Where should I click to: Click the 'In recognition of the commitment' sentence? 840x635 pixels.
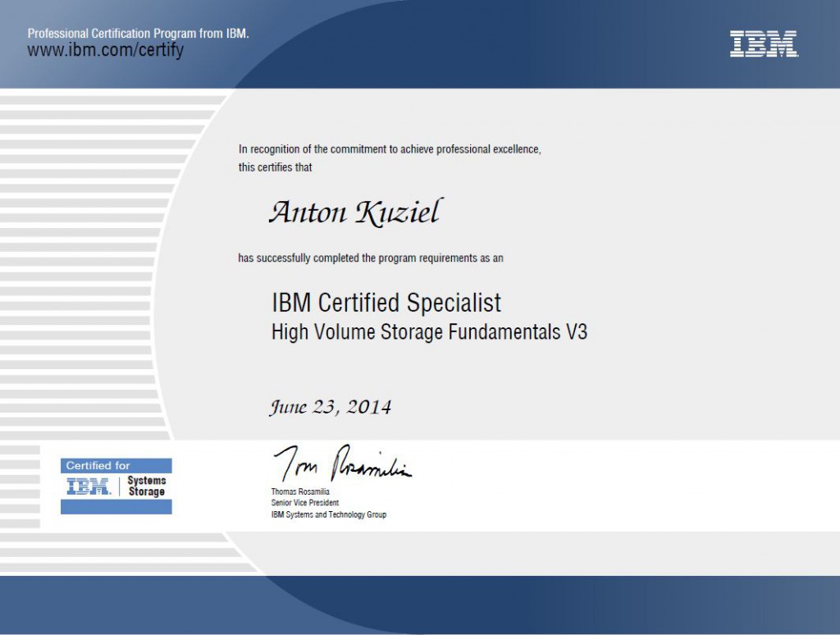tap(390, 149)
